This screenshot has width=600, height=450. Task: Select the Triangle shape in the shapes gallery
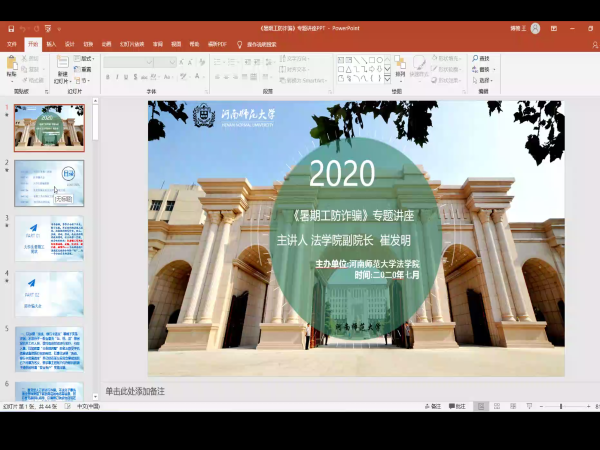coord(349,69)
